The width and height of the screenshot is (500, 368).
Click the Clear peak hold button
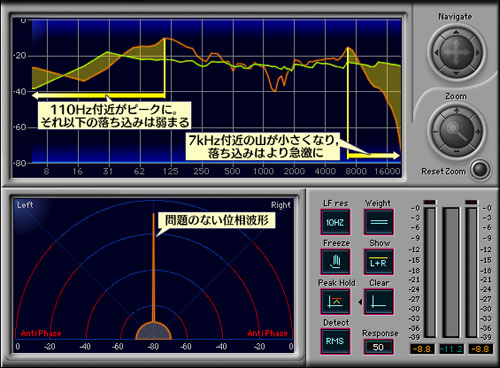pos(379,302)
